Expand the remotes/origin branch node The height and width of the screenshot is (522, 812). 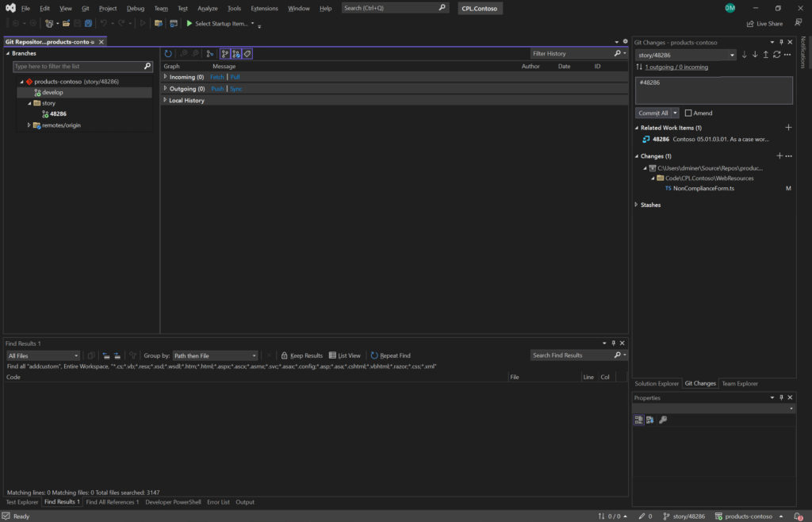point(29,125)
